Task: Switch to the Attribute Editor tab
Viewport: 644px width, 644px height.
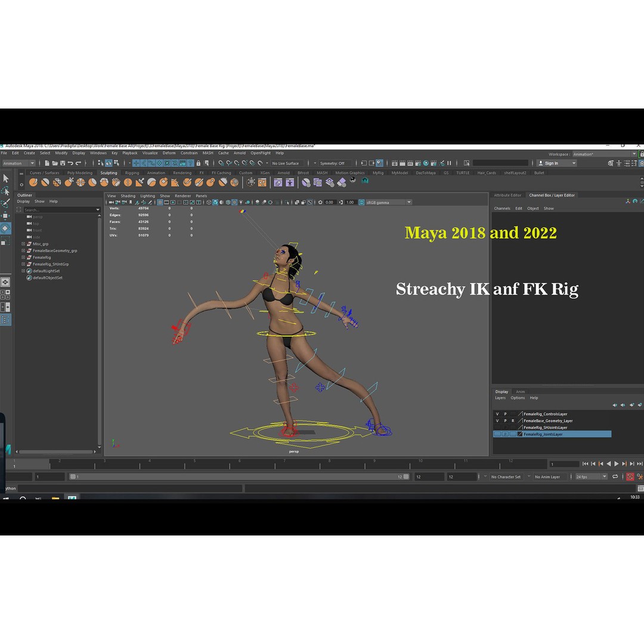Action: 507,195
